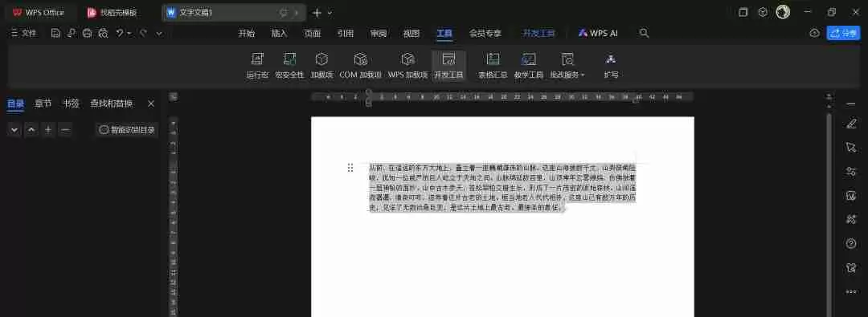Redo the last undone action

coord(143,33)
